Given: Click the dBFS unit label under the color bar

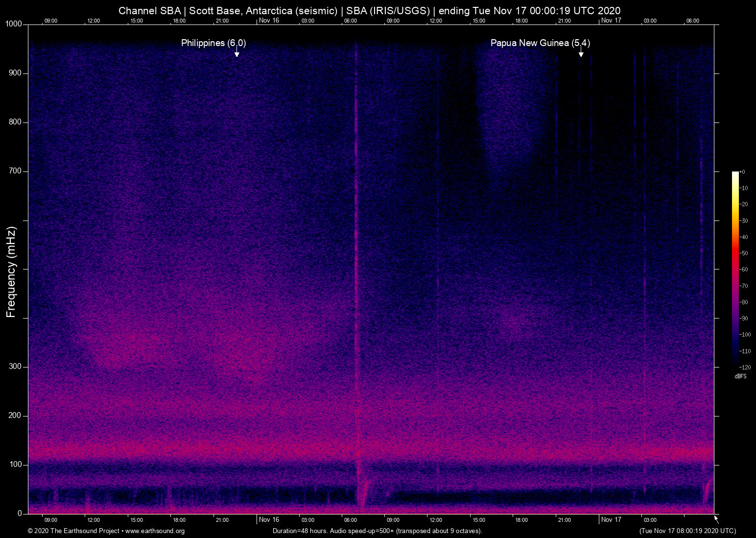Looking at the screenshot, I should (x=740, y=376).
